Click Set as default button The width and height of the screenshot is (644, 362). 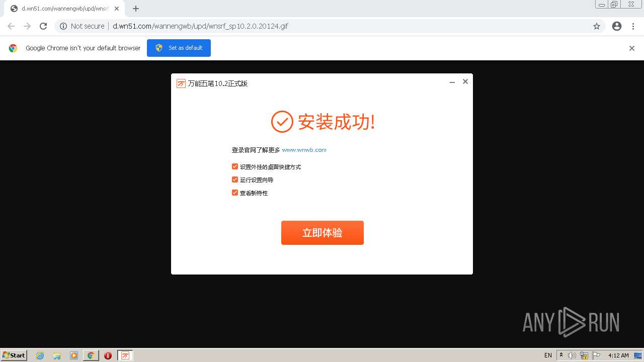tap(179, 48)
